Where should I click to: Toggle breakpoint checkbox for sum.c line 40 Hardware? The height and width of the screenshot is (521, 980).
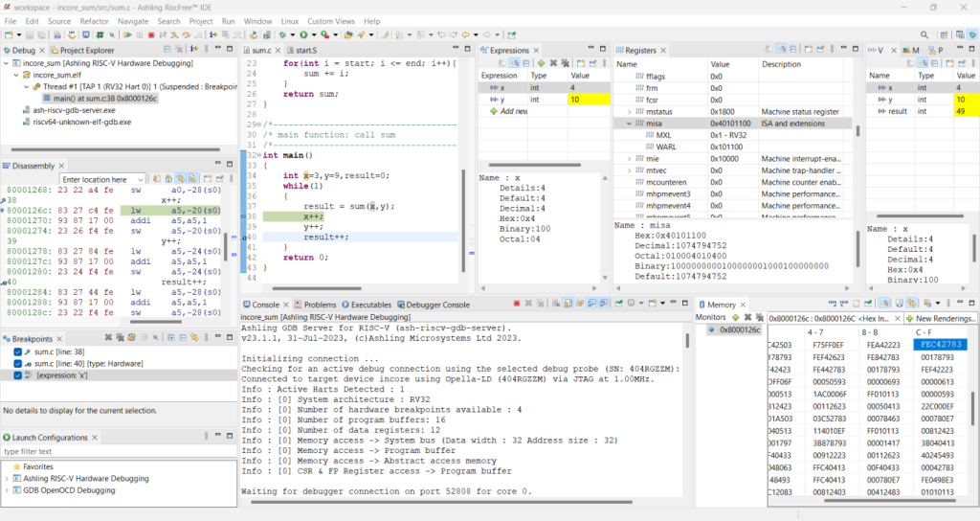(x=17, y=364)
